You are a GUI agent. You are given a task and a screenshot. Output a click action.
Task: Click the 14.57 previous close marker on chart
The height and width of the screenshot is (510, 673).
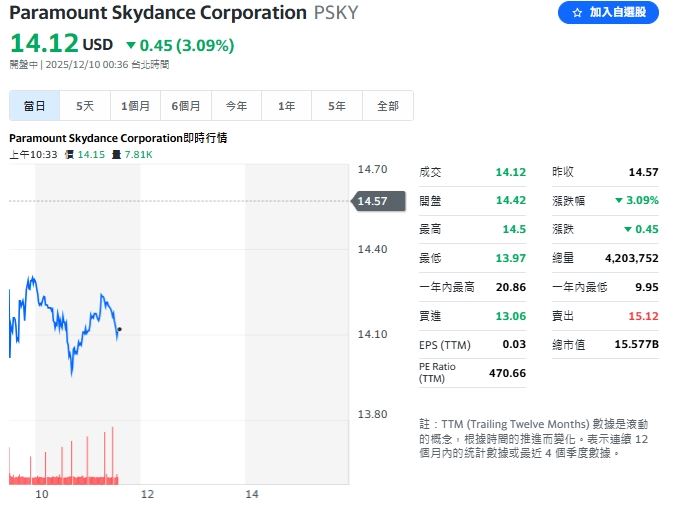click(x=378, y=201)
